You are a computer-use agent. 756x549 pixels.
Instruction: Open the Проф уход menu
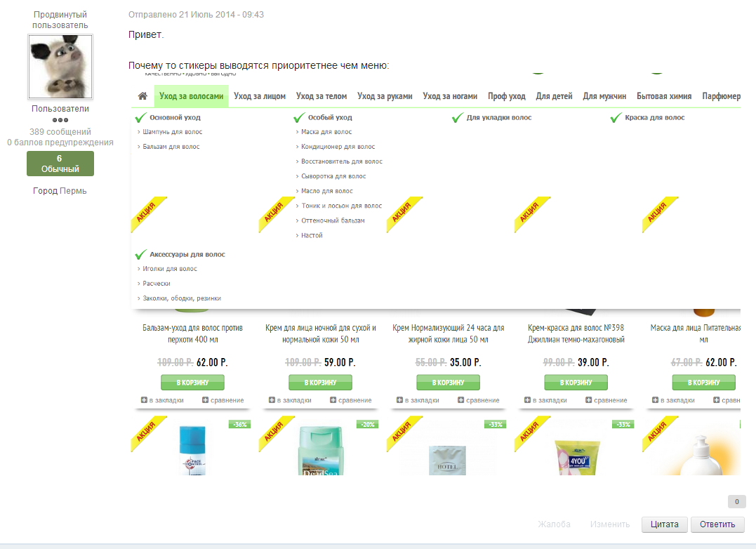pos(507,96)
